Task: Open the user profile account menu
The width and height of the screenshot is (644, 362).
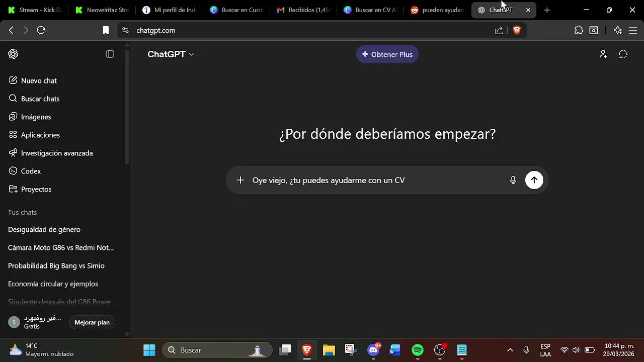Action: point(35,322)
